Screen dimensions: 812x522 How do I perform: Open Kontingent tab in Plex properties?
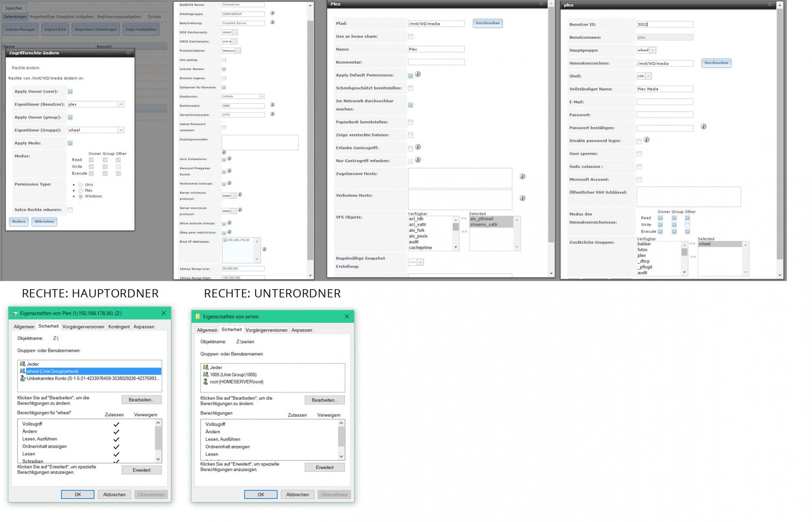119,327
